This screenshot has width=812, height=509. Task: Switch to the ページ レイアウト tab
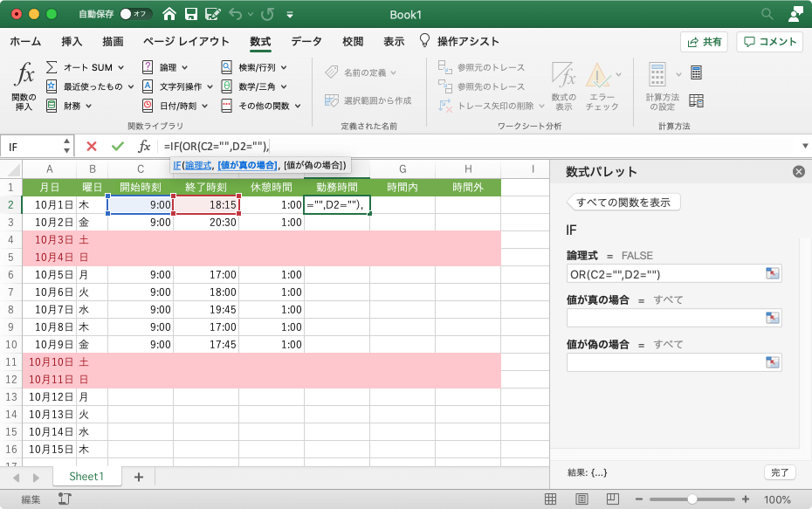(x=186, y=41)
